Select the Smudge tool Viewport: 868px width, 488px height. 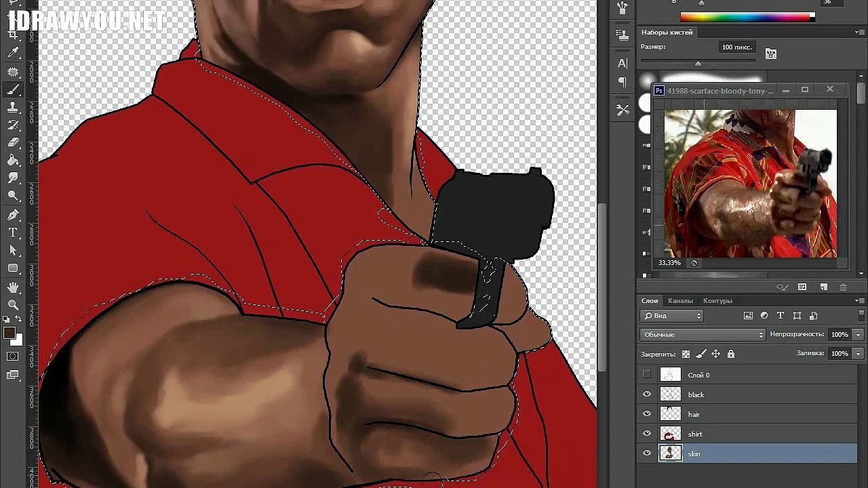click(x=13, y=178)
